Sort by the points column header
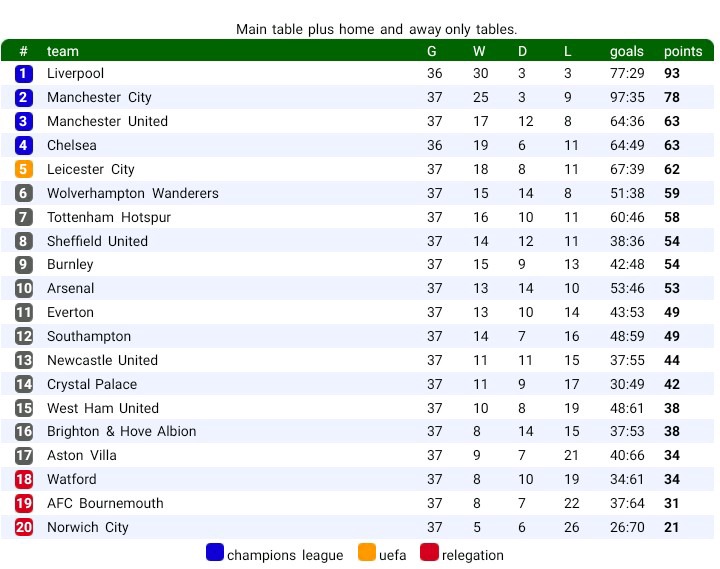The width and height of the screenshot is (720, 569). (683, 51)
